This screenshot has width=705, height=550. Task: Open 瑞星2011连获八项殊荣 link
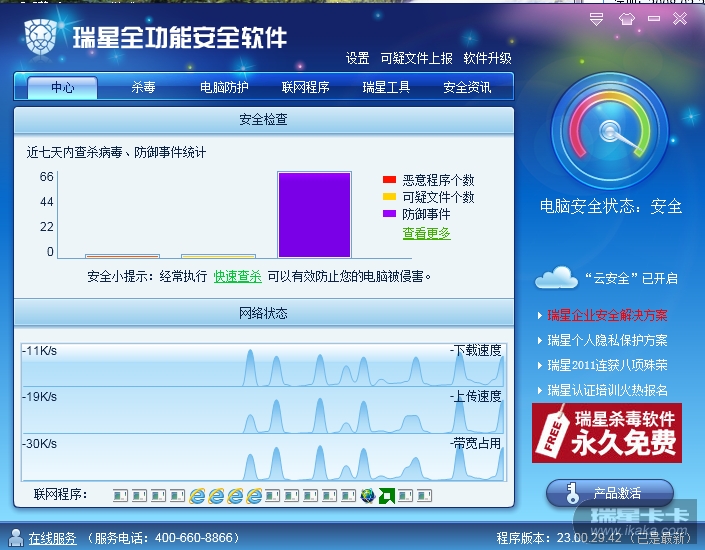coord(607,365)
